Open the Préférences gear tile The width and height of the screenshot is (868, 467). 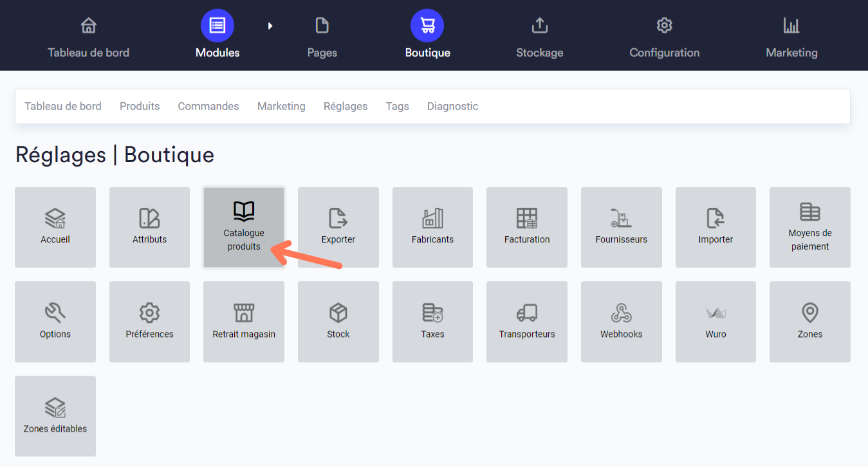149,322
